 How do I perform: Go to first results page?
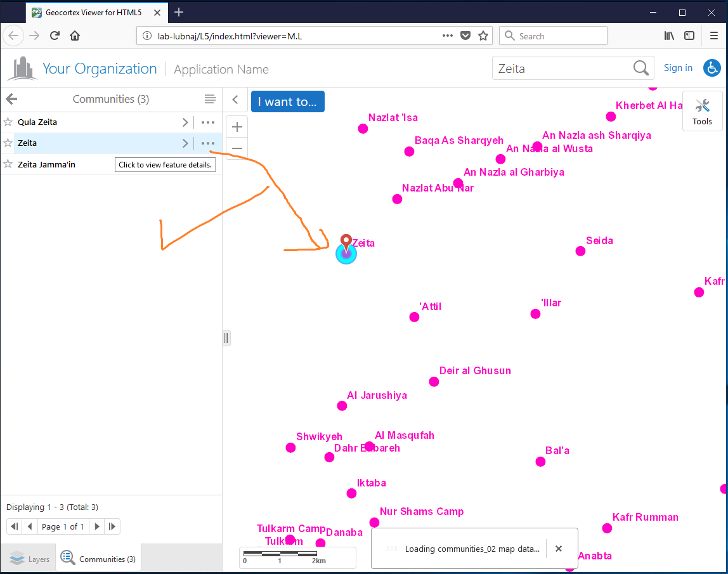15,526
